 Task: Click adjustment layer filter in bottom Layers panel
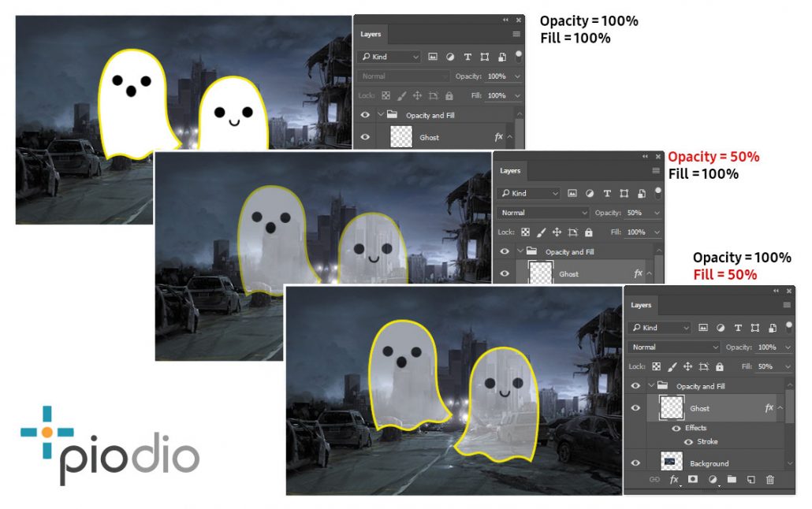721,327
